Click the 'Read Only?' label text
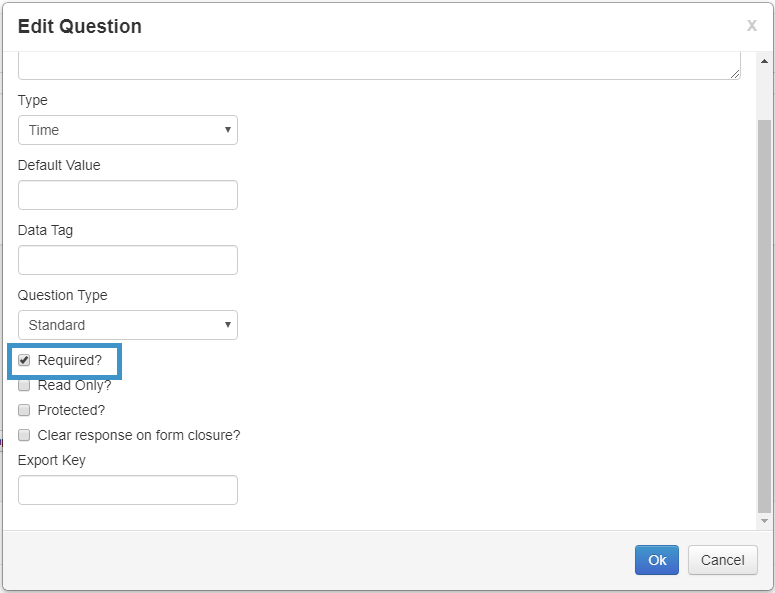 click(74, 385)
